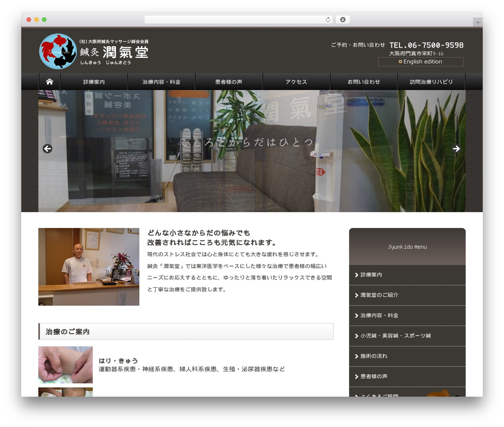The height and width of the screenshot is (427, 504).
Task: Advance slideshow with right arrow
Action: (456, 149)
